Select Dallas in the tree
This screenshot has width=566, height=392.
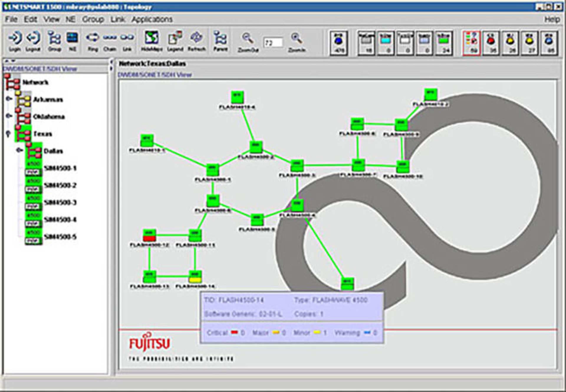53,151
